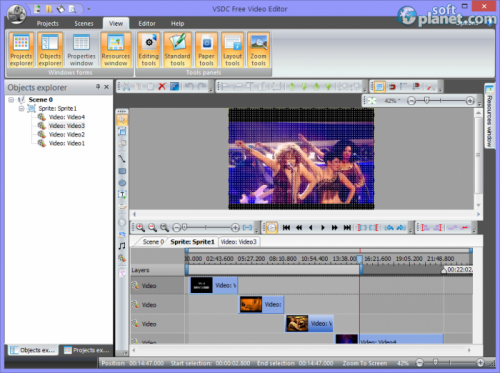
Task: Toggle the Properties window ribbon button
Action: tap(81, 50)
